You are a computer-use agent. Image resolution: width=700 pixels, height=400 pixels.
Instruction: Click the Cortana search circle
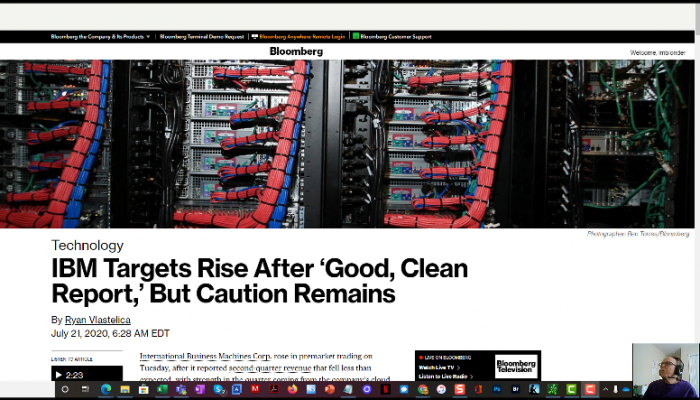pos(65,389)
